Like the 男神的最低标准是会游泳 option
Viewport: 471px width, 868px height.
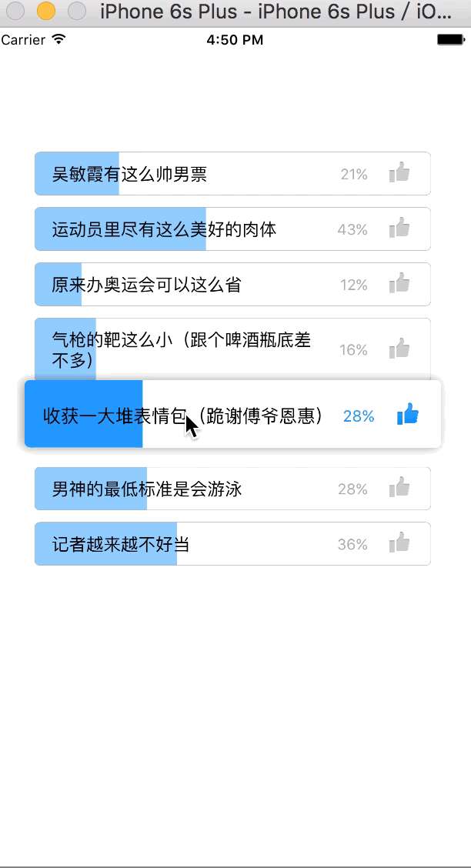pos(399,488)
